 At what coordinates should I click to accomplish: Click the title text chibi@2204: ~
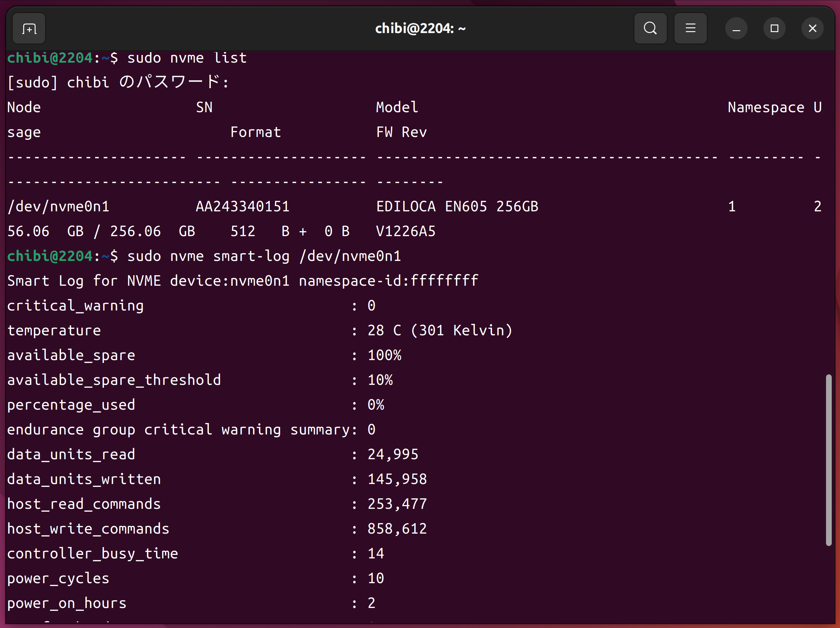pyautogui.click(x=420, y=29)
